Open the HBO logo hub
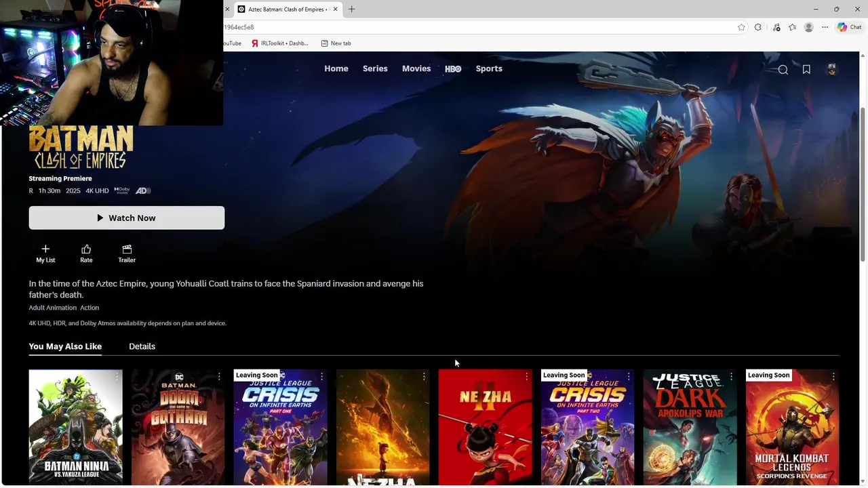 pyautogui.click(x=453, y=69)
